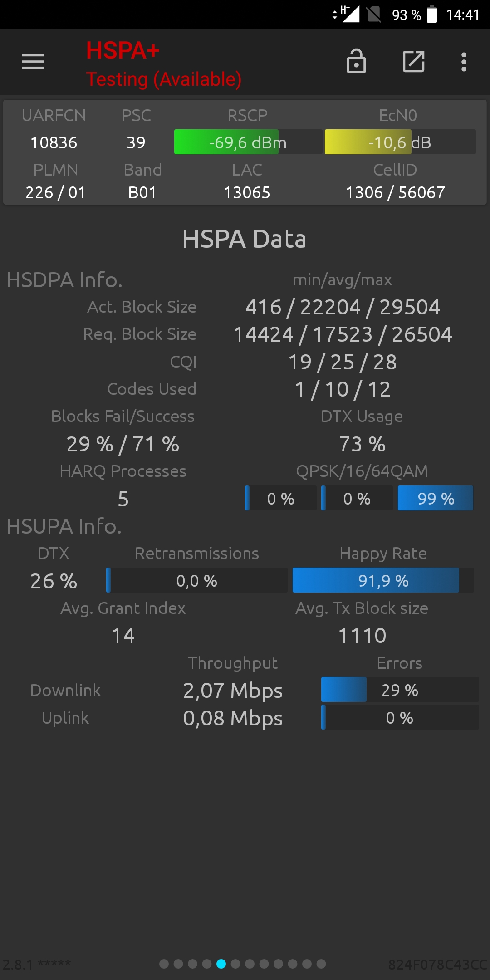The height and width of the screenshot is (980, 490).
Task: Tap the unlock padlock icon
Action: click(356, 61)
